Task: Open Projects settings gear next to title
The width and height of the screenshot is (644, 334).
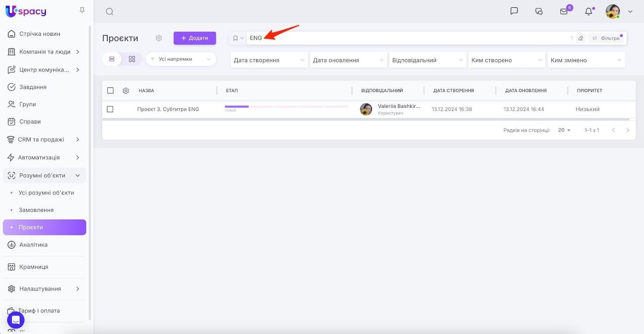Action: click(x=159, y=38)
